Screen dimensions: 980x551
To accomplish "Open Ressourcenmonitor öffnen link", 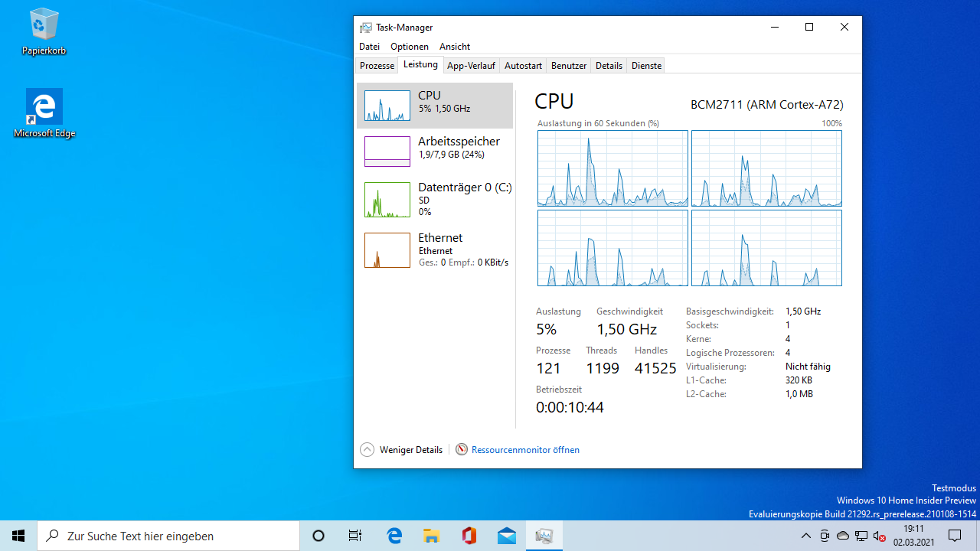I will [525, 450].
